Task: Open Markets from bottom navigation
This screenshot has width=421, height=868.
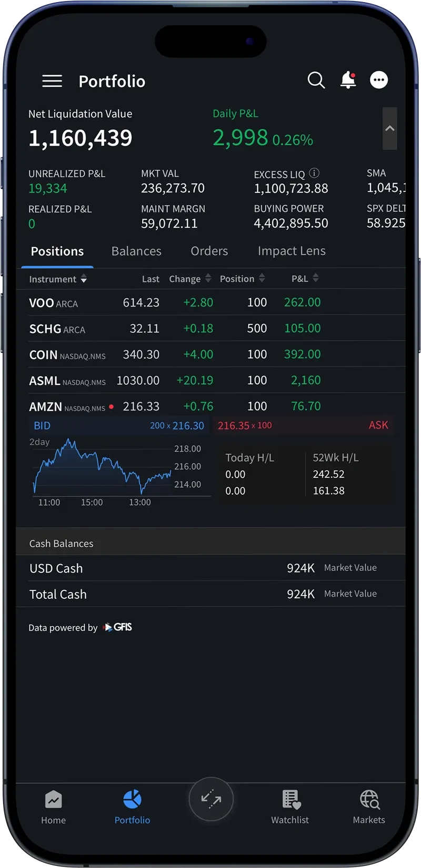Action: (x=369, y=807)
